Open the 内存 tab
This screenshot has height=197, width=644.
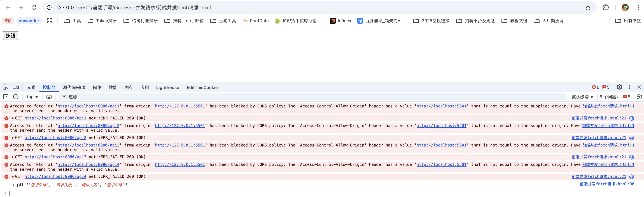tap(129, 87)
